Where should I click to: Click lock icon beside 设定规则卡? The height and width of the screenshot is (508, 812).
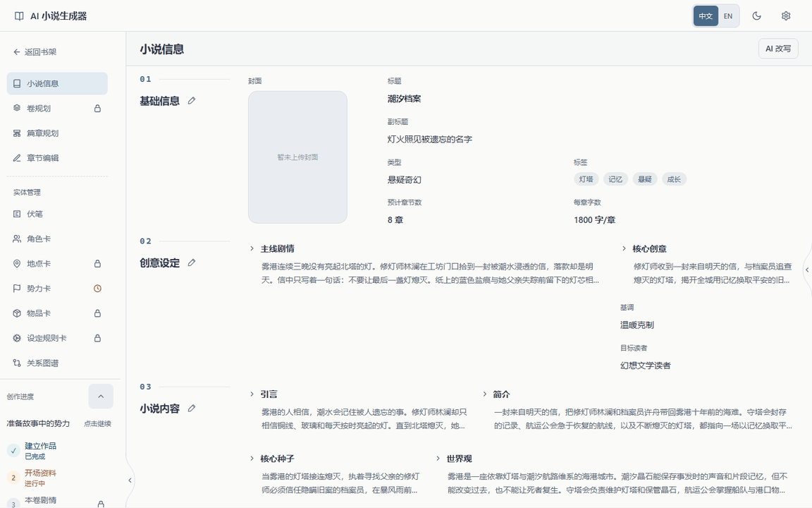tap(97, 339)
